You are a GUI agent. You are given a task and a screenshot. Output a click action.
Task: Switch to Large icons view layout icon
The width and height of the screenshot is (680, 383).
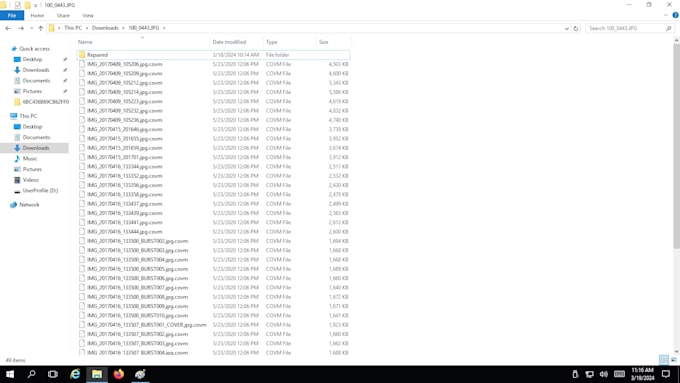click(x=673, y=360)
